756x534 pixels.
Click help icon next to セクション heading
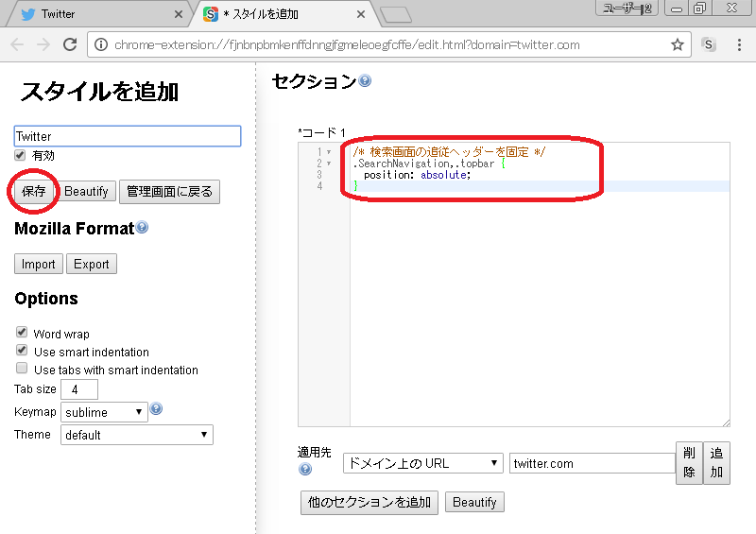366,80
